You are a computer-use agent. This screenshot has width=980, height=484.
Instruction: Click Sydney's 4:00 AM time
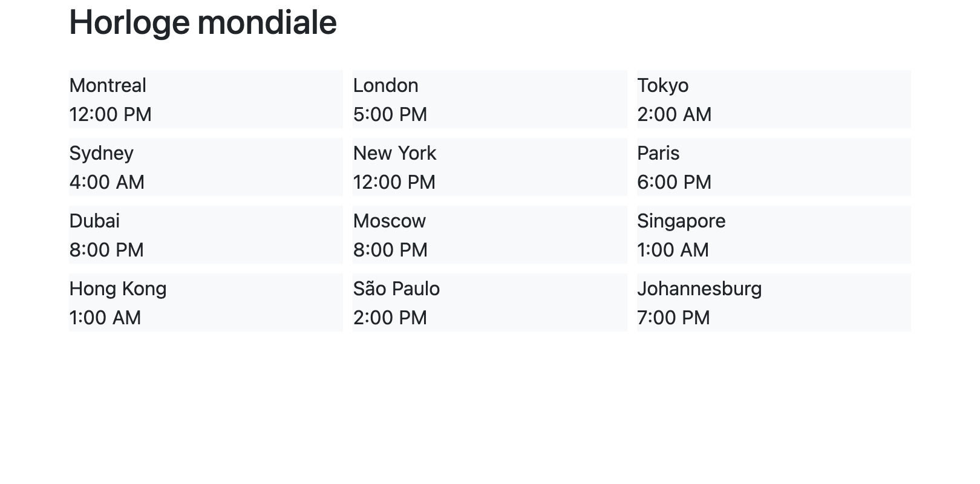point(106,182)
